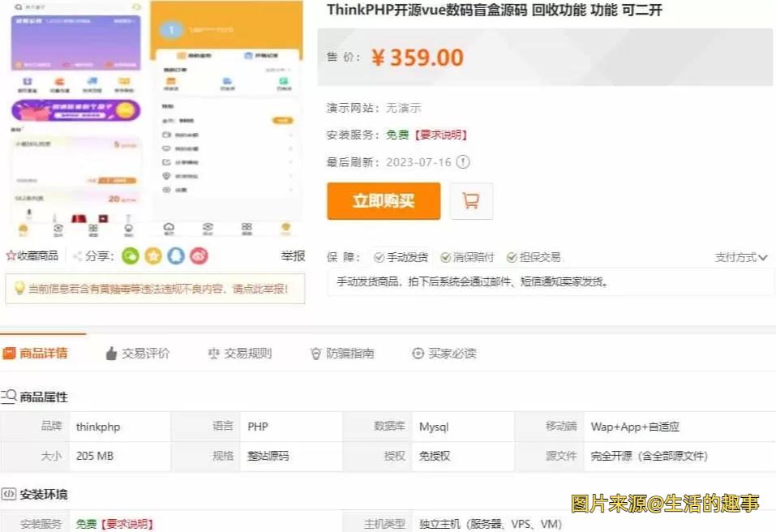Screen dimensions: 776x532
Task: Select the 消保赔付 guarantee option
Action: click(x=467, y=257)
